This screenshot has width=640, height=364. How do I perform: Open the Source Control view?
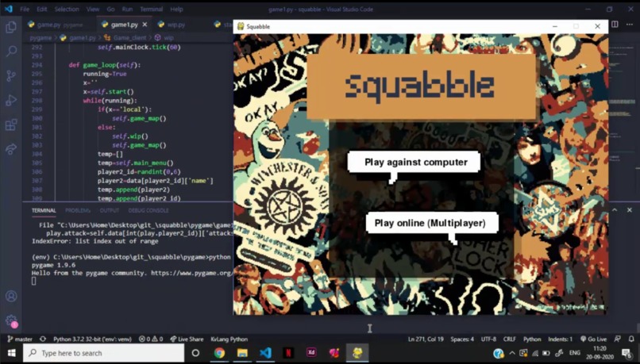coord(11,75)
